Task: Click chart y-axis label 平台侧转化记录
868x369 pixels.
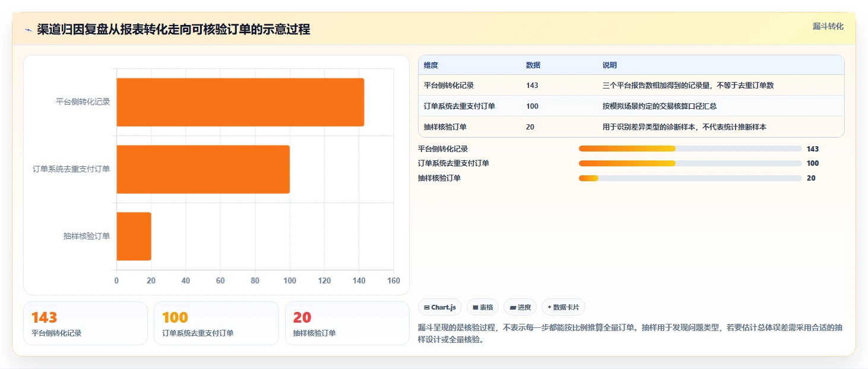Action: click(x=83, y=102)
